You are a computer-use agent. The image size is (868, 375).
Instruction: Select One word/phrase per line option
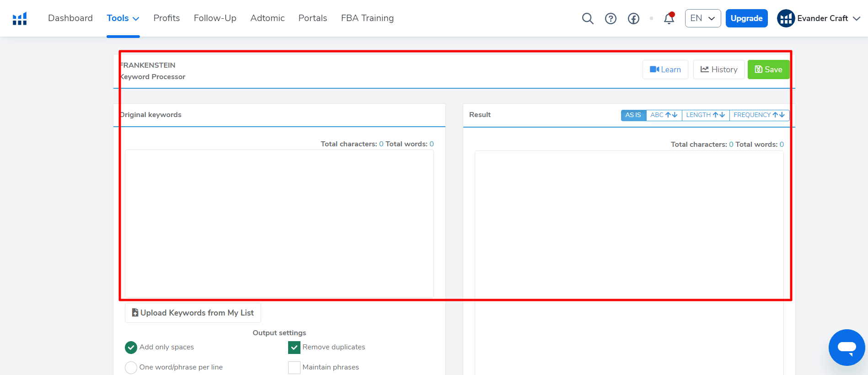tap(131, 367)
